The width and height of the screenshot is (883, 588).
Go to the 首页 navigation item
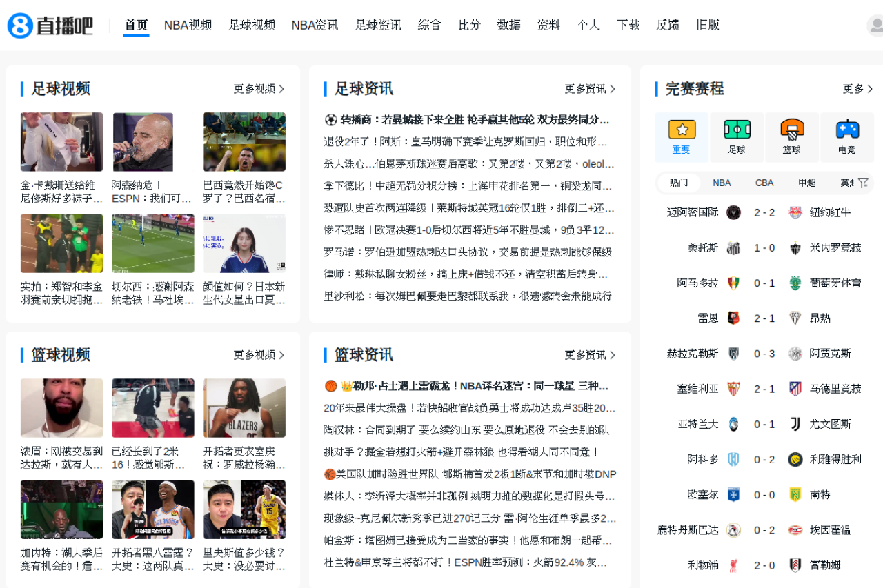tap(136, 26)
